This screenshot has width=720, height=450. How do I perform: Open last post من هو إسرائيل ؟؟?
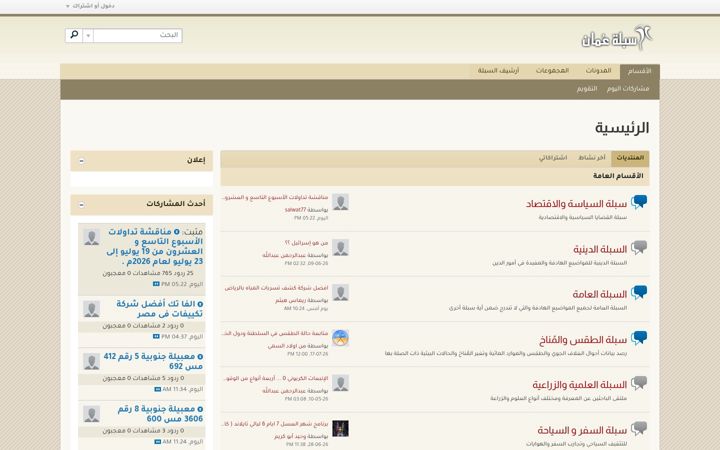point(306,242)
